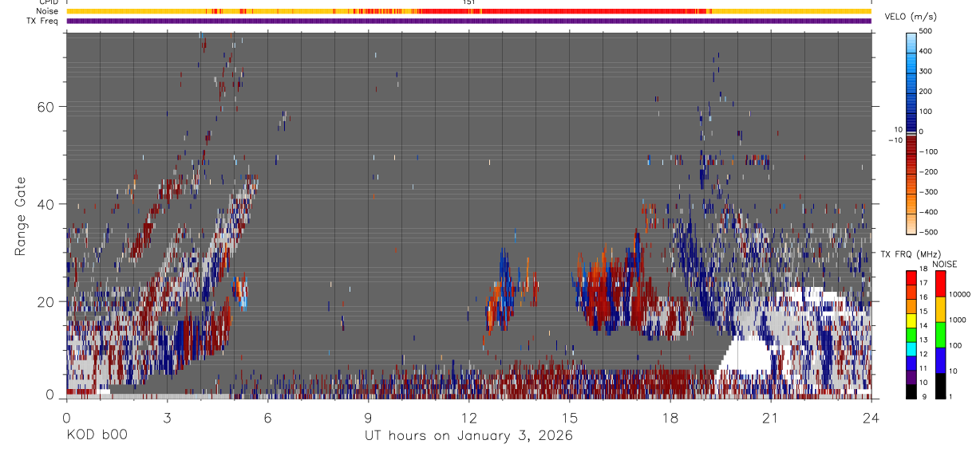Click the 1000 label on NOISE legend
Screen dimensions: 980x452
click(x=958, y=319)
